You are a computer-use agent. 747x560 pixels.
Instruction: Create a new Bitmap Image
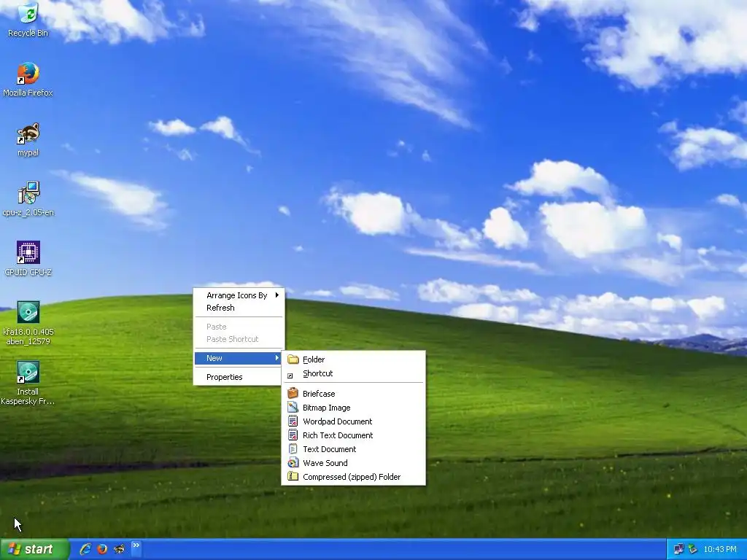pyautogui.click(x=354, y=408)
